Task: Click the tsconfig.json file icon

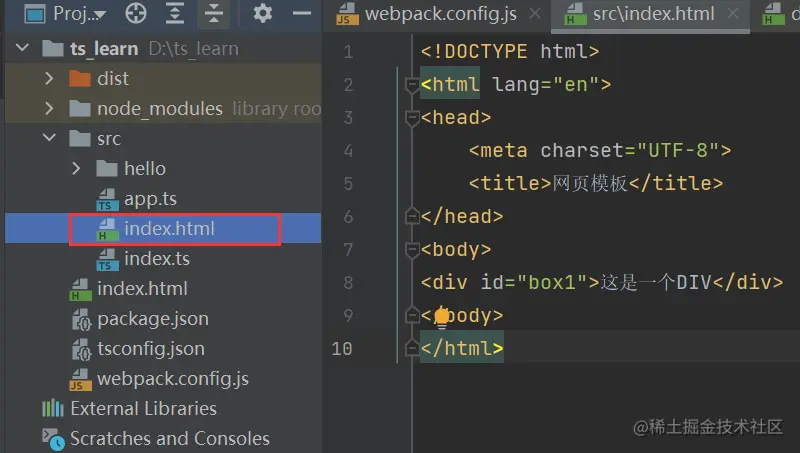Action: click(81, 349)
